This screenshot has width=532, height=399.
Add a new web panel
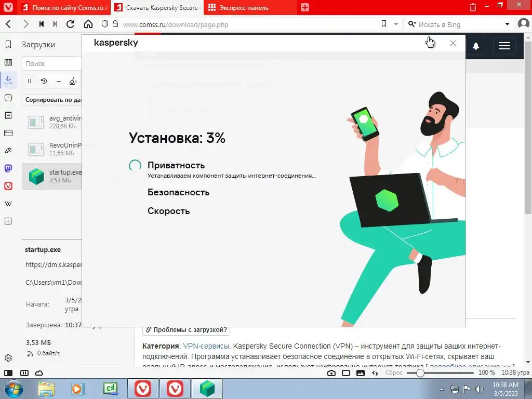[x=8, y=221]
